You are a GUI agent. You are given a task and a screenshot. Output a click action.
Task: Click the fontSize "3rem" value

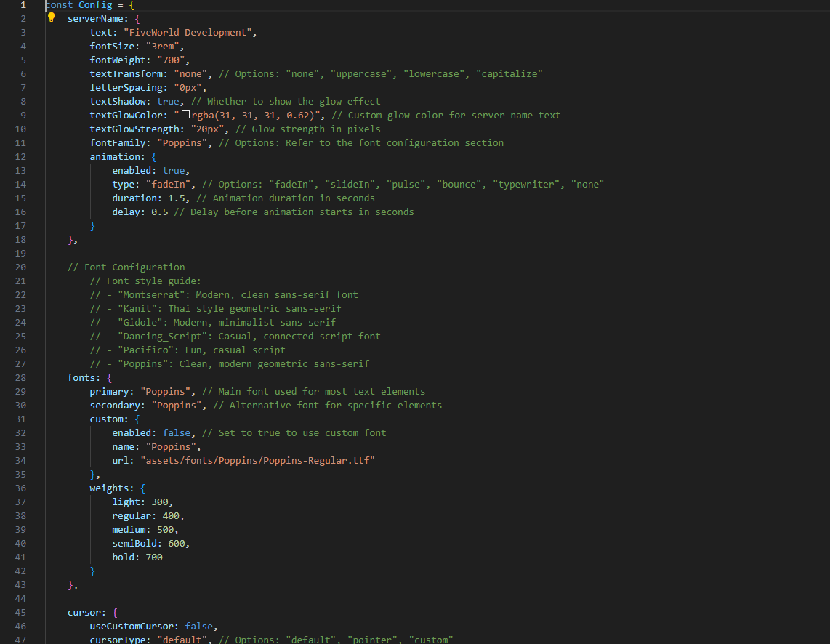click(x=162, y=46)
